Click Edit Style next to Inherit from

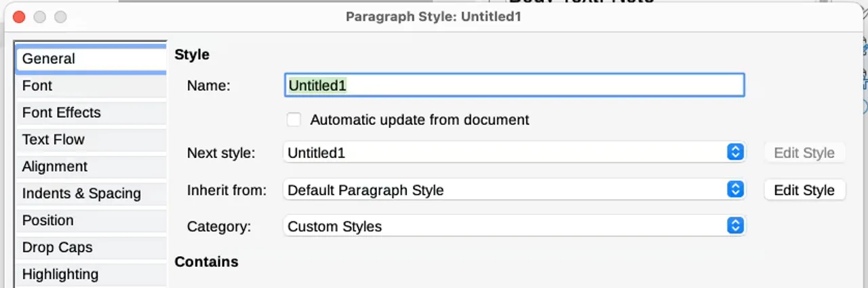tap(804, 190)
